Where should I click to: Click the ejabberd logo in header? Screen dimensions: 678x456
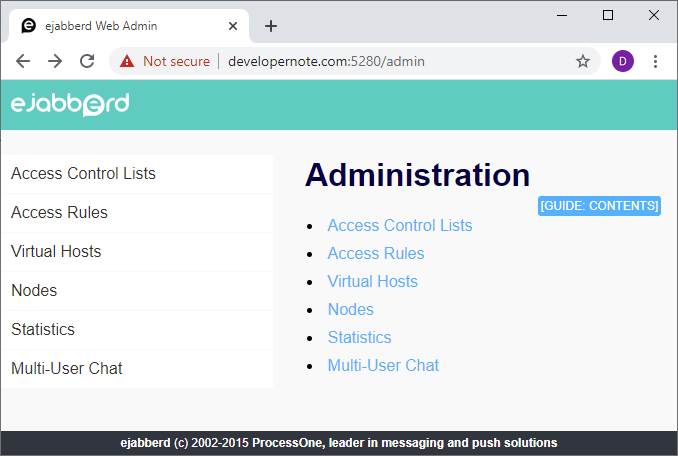70,104
